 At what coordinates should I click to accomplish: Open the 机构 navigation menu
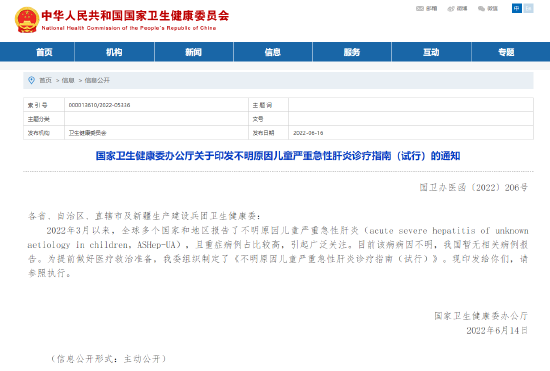pos(114,52)
